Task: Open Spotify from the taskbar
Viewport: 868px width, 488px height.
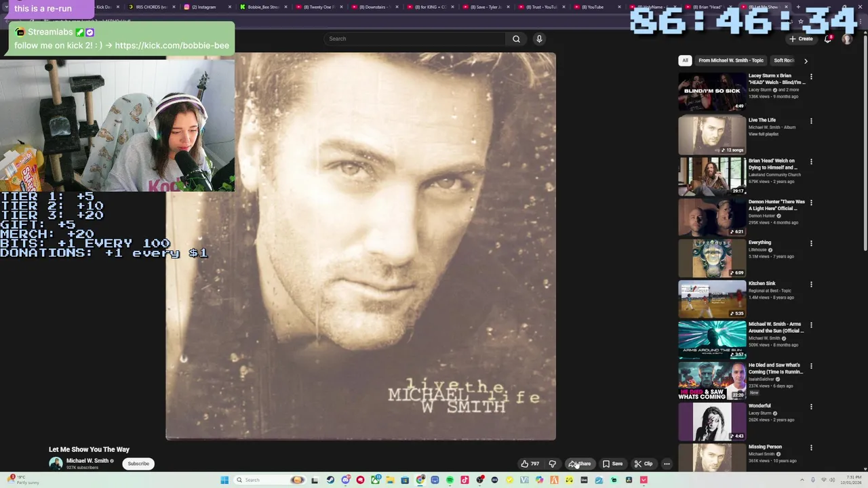Action: (x=450, y=480)
